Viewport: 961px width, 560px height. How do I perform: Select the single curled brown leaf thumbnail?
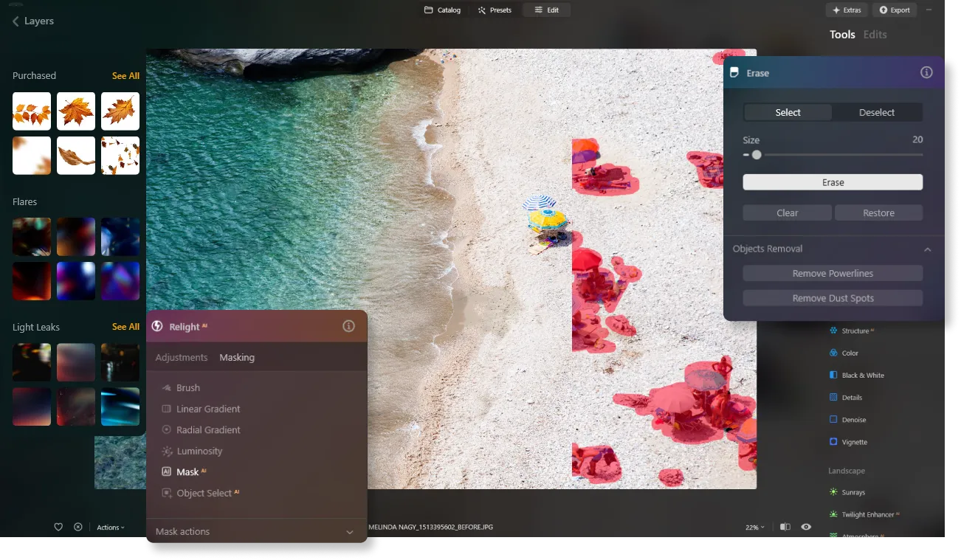(x=76, y=156)
